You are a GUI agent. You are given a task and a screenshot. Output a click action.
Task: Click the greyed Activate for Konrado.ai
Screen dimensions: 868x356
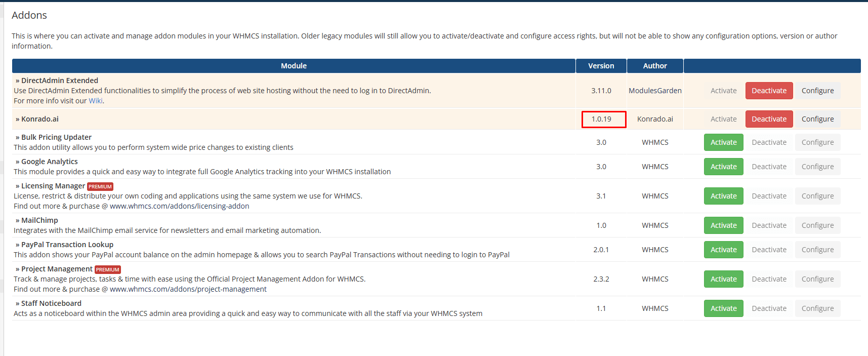pyautogui.click(x=723, y=119)
